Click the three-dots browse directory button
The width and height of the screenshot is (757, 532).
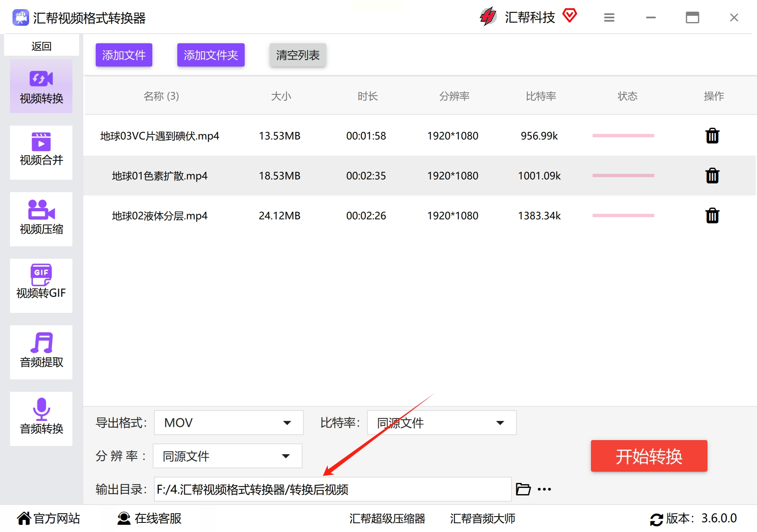click(544, 489)
